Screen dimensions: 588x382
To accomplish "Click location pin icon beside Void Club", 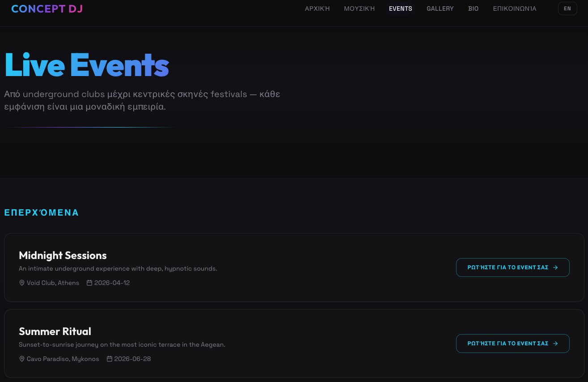I will [x=22, y=283].
